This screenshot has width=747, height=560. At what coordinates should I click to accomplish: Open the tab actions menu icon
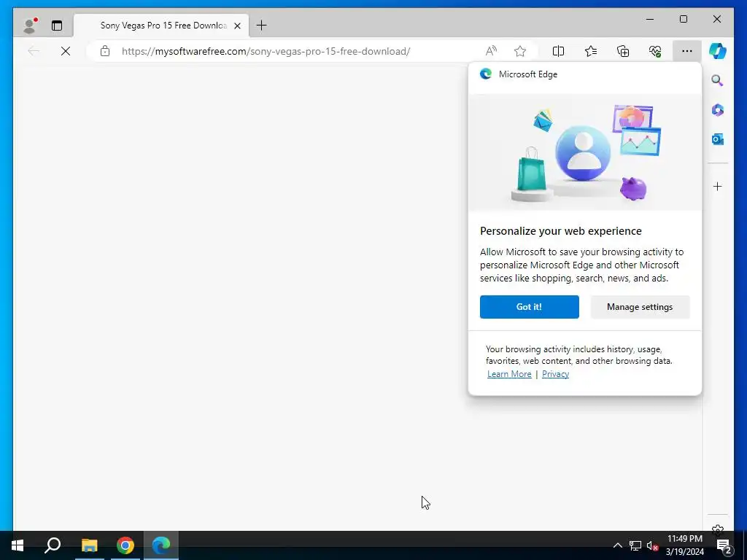coord(57,26)
